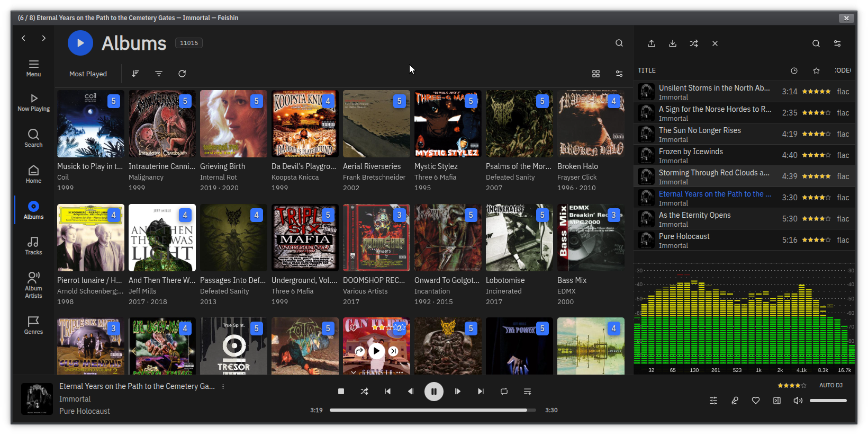Image resolution: width=868 pixels, height=435 pixels.
Task: Open the Most Played sort dropdown
Action: click(x=88, y=74)
